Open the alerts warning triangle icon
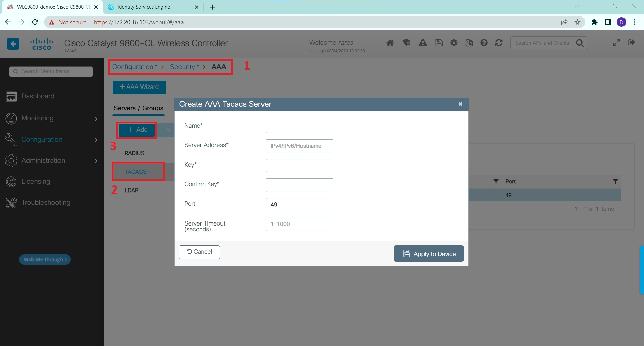The width and height of the screenshot is (644, 346). click(x=423, y=43)
